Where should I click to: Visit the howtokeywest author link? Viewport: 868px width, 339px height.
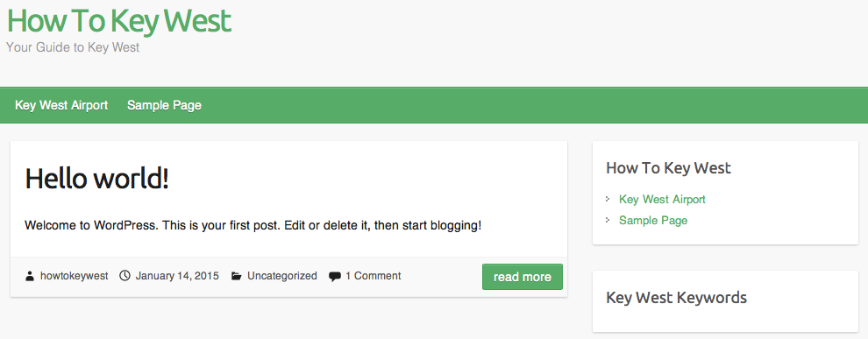[75, 275]
